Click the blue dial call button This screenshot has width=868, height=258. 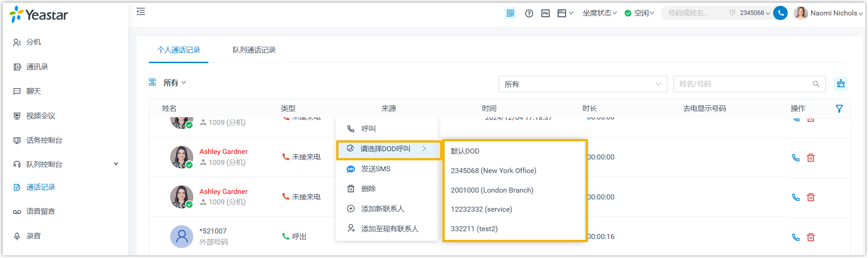click(780, 13)
